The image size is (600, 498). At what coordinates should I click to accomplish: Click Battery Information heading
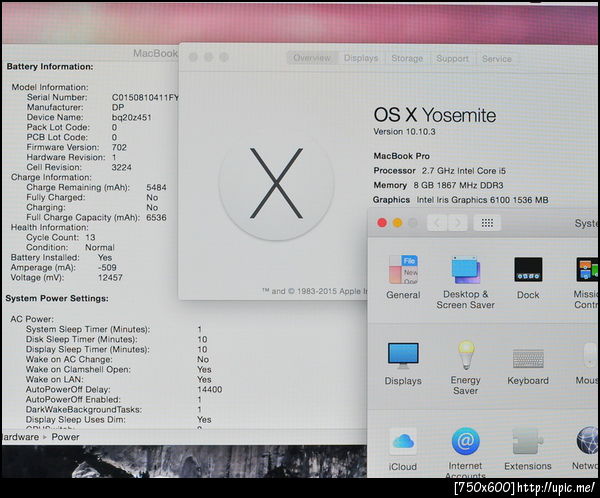pos(50,67)
